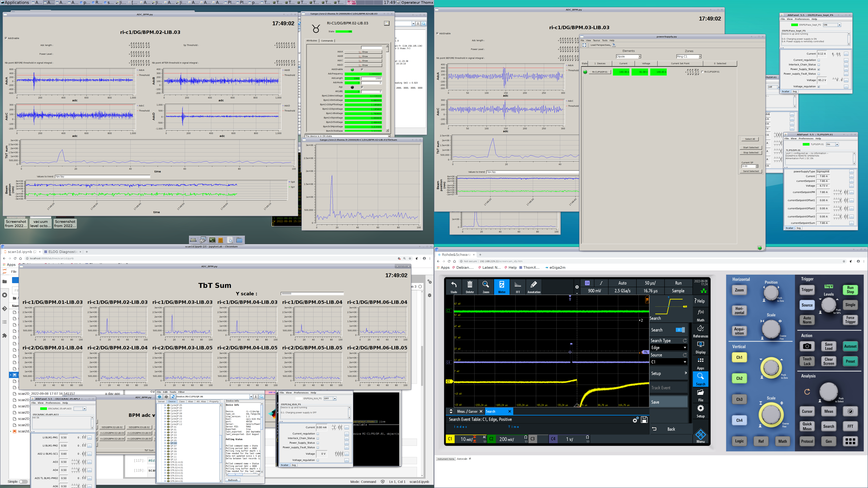Toggle the Autoscale checkbox below oscilloscope
This screenshot has width=868, height=488.
(470, 459)
